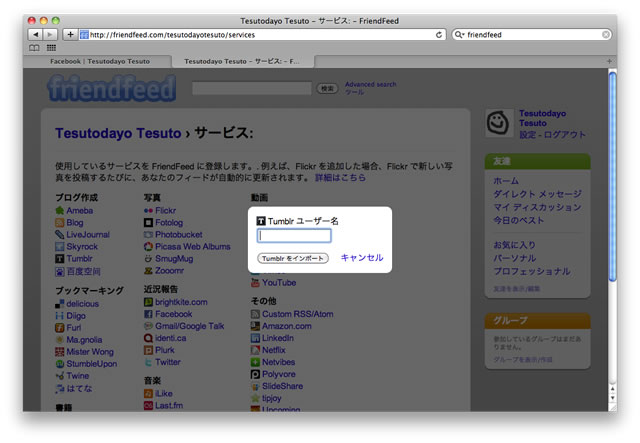Viewport: 640px width, 443px height.
Task: Click the Tumblr をインポート button
Action: point(293,258)
